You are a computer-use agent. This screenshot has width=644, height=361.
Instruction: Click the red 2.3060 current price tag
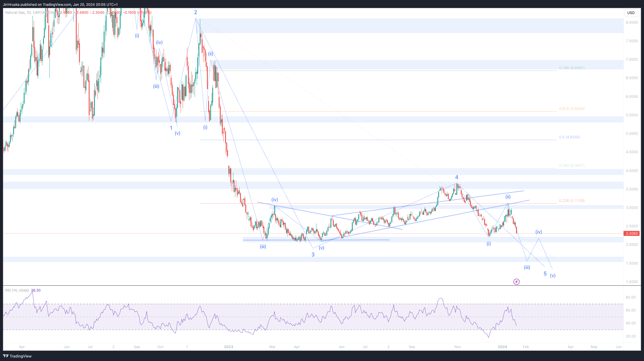(x=631, y=234)
